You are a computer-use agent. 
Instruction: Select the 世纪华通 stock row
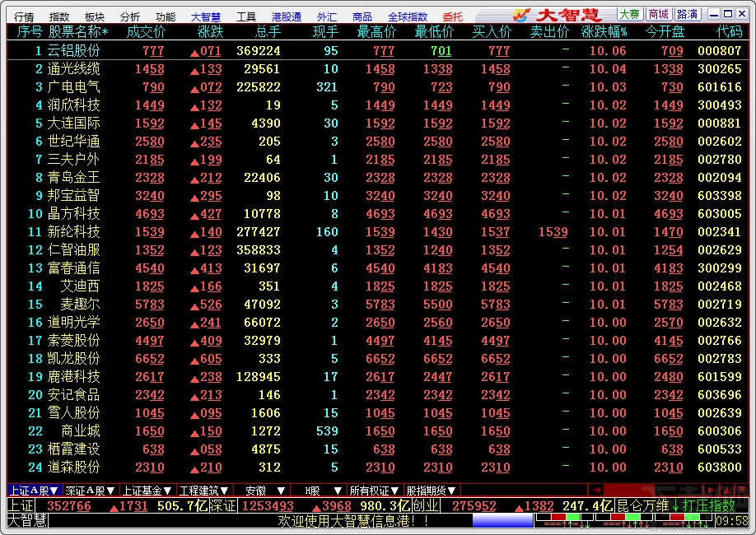(378, 142)
